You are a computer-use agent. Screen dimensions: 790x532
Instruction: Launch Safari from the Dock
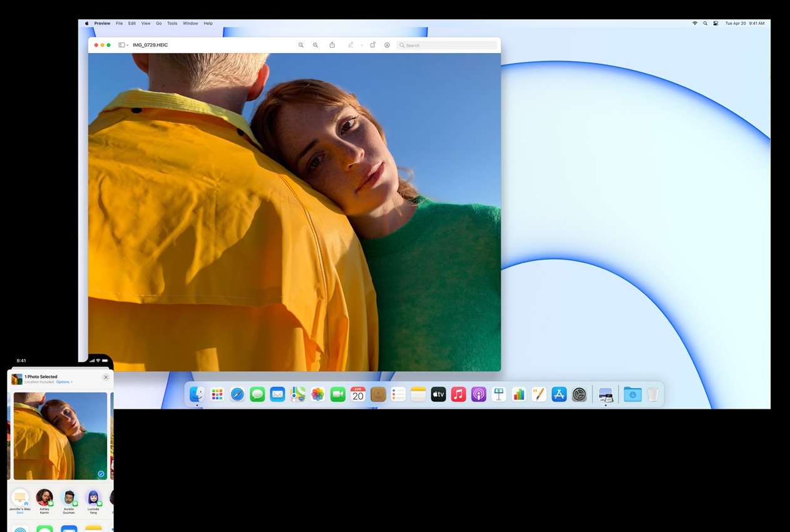click(x=237, y=394)
